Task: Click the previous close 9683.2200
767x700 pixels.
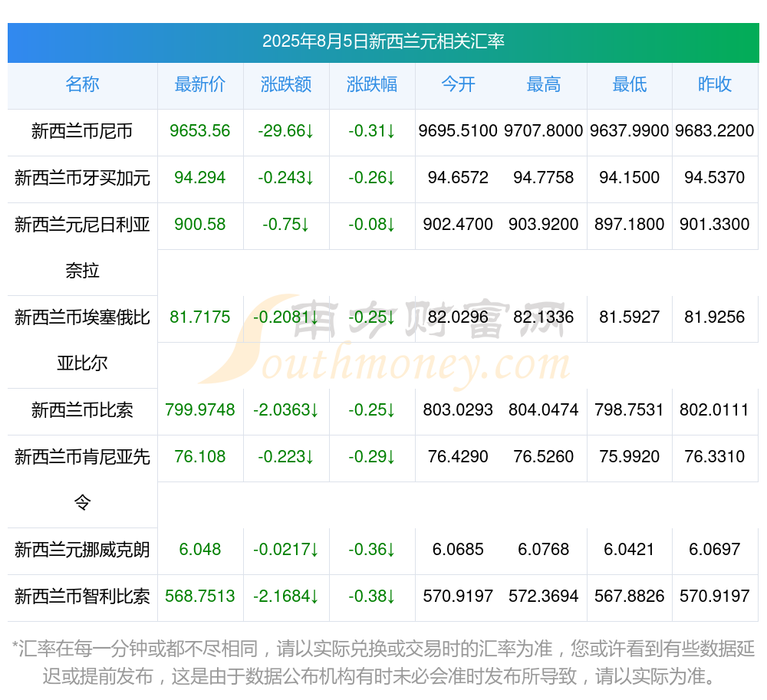Action: [x=715, y=131]
